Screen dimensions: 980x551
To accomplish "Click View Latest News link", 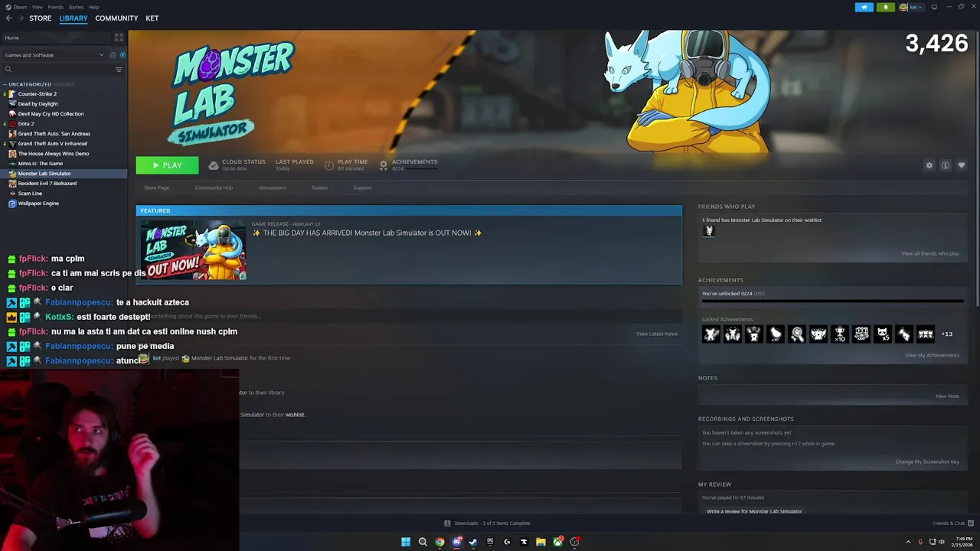I will (657, 334).
